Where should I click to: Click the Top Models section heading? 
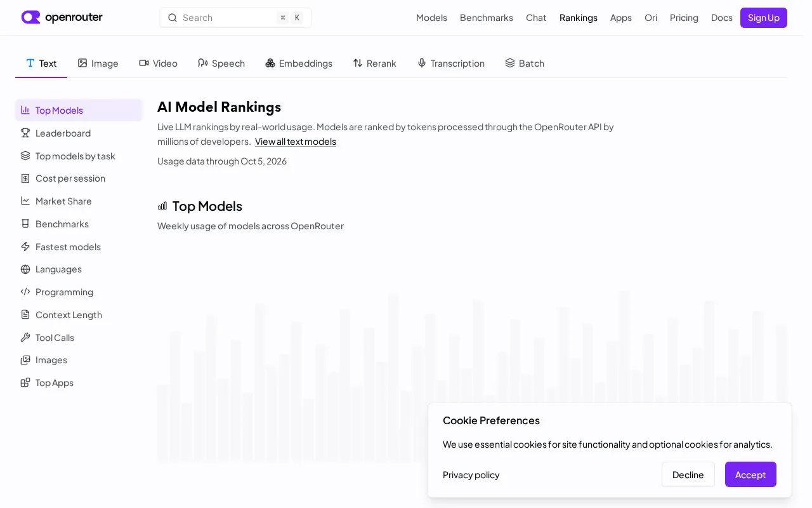point(207,206)
